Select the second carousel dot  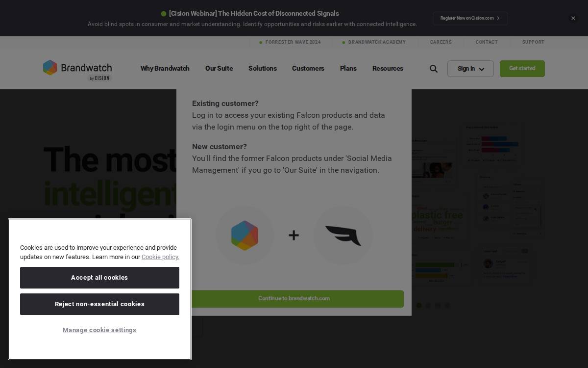(x=428, y=305)
